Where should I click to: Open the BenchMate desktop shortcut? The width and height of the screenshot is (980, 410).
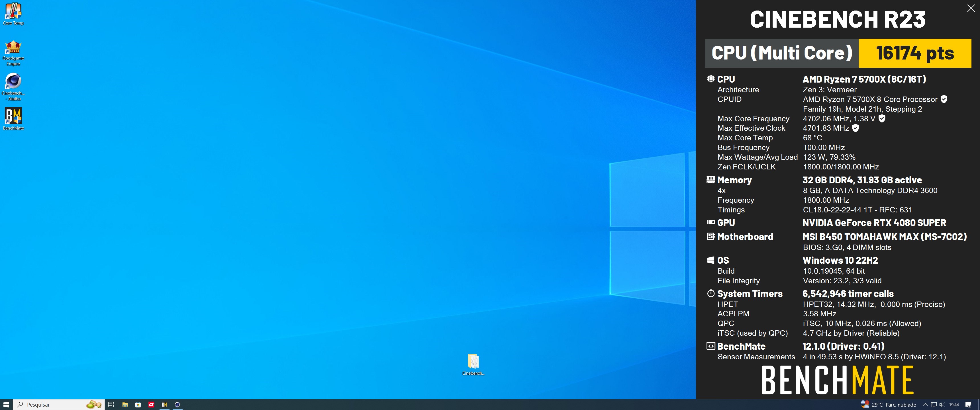coord(13,119)
